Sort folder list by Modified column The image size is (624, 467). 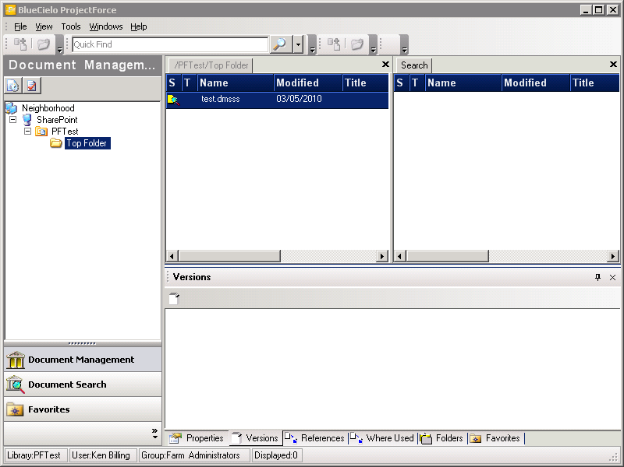coord(308,83)
